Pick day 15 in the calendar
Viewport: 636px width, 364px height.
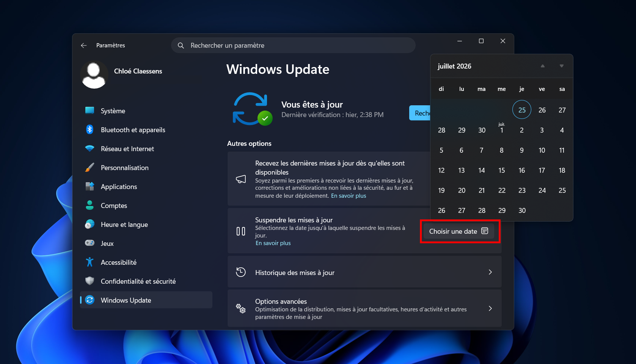tap(502, 170)
